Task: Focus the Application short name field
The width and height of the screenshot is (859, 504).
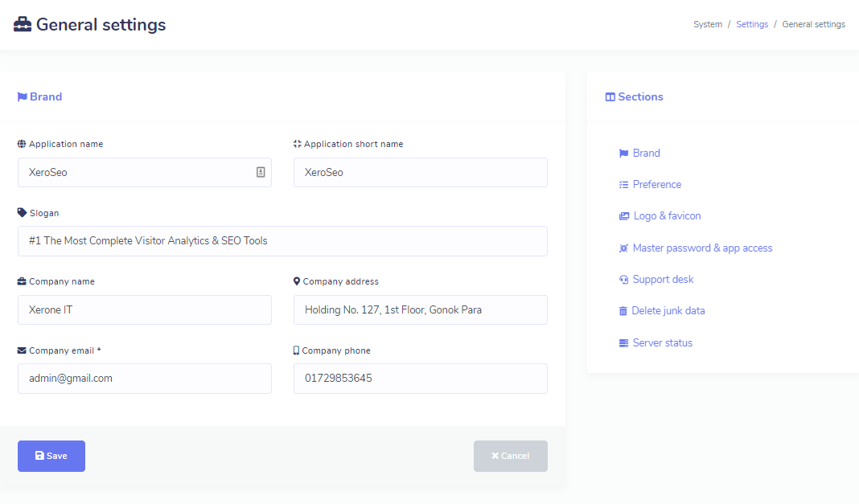Action: pos(420,172)
